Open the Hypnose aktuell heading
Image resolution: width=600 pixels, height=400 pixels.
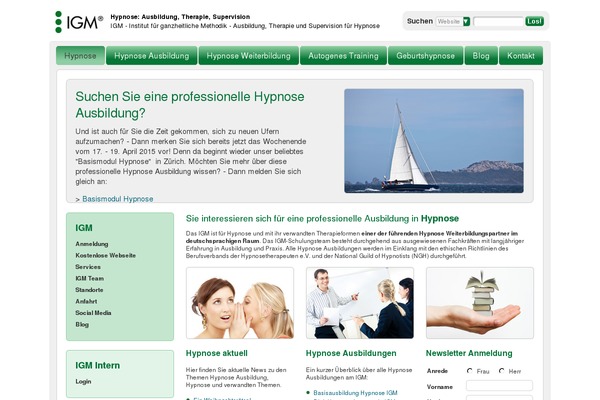217,353
